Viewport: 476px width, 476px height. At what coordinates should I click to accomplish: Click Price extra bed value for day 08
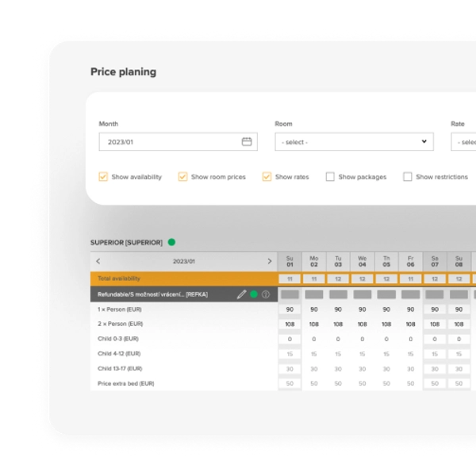(x=459, y=383)
